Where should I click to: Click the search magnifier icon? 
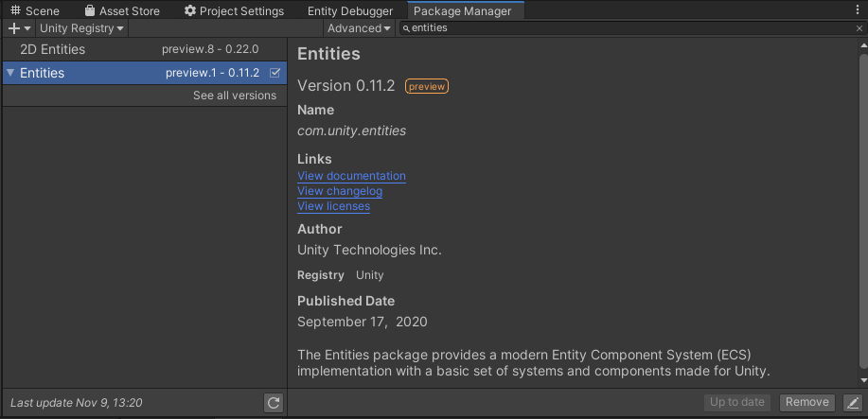click(x=406, y=28)
